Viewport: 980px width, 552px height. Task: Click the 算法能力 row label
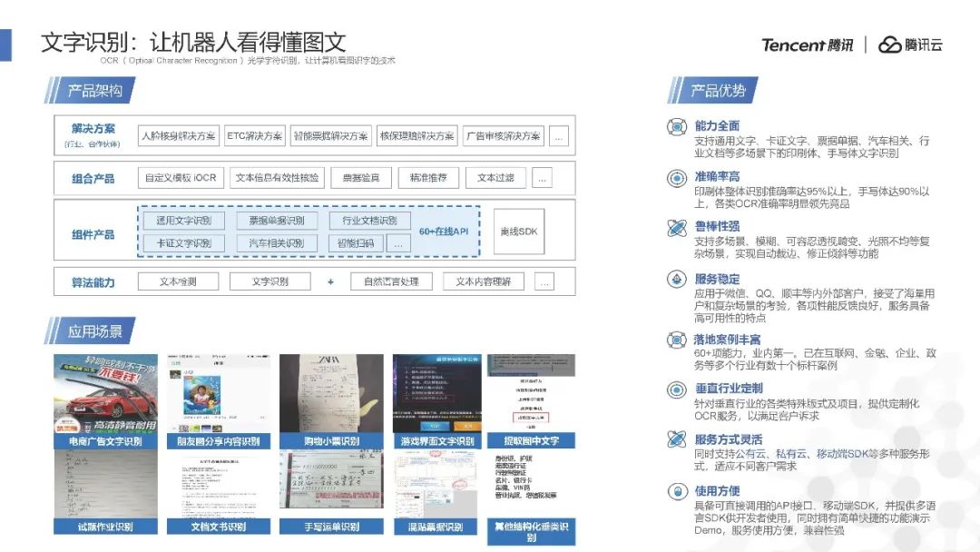coord(93,282)
